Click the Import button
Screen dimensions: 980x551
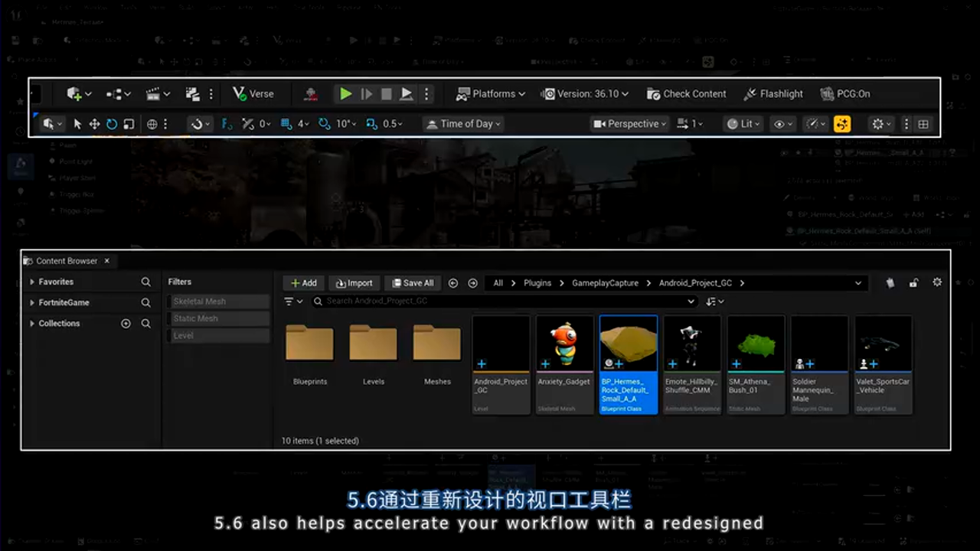coord(354,282)
